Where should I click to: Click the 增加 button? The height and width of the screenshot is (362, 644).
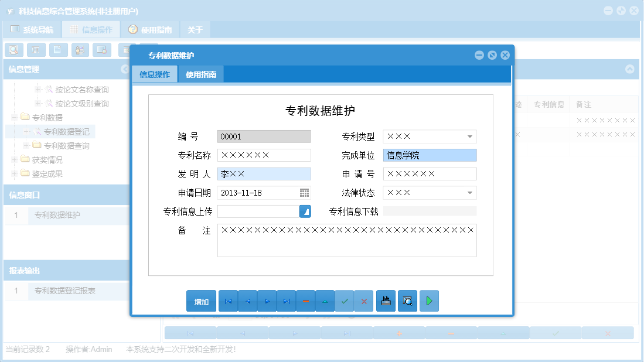(x=201, y=300)
